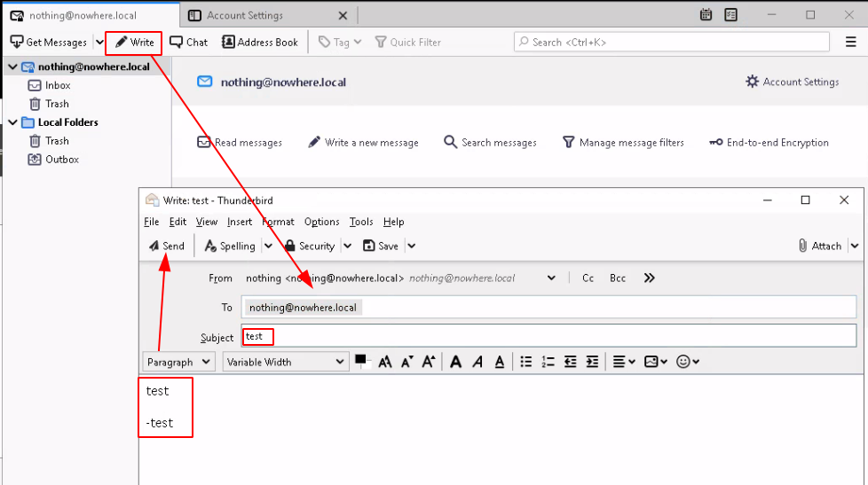Open the Tools menu in Write window

point(361,222)
